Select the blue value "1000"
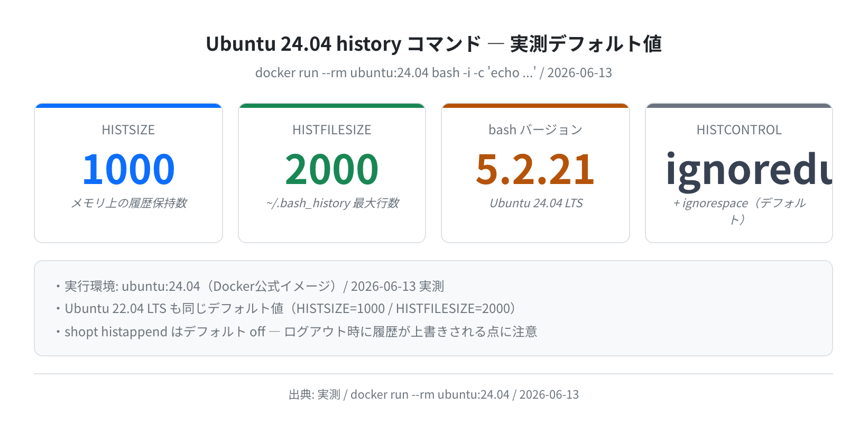Screen dimensions: 868x423 pos(128,169)
